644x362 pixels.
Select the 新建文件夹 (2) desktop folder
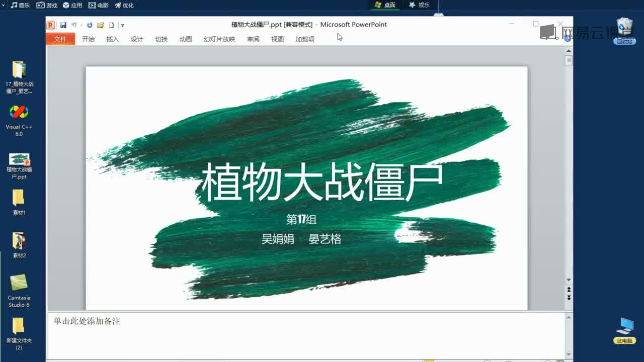coord(19,334)
